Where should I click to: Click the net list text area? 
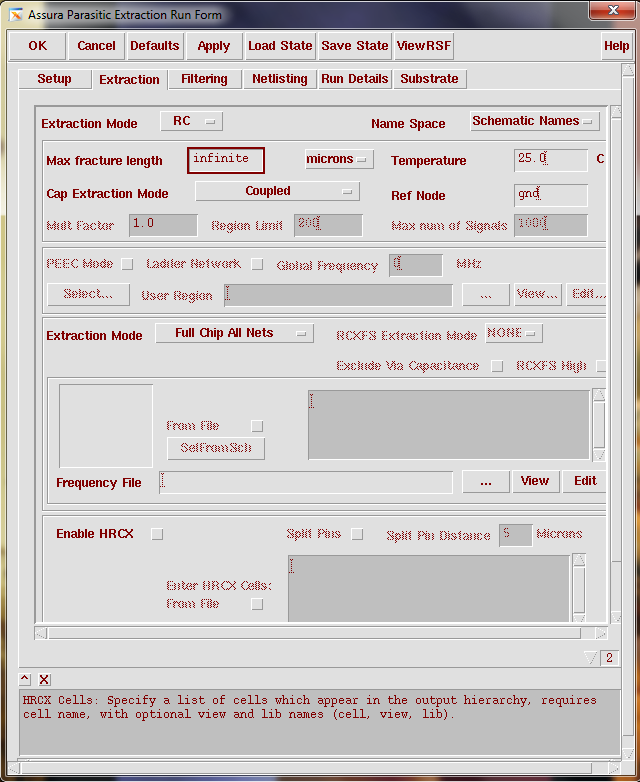point(449,425)
